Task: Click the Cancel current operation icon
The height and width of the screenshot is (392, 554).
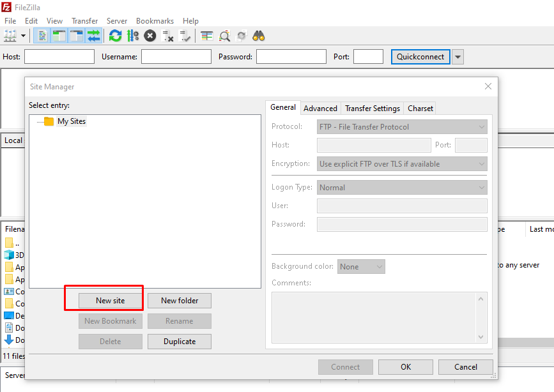Action: [150, 36]
